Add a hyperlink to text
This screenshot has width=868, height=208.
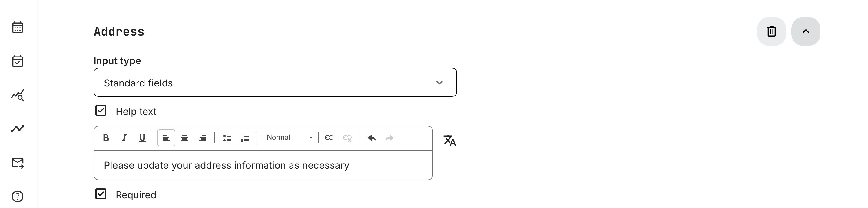(x=329, y=138)
